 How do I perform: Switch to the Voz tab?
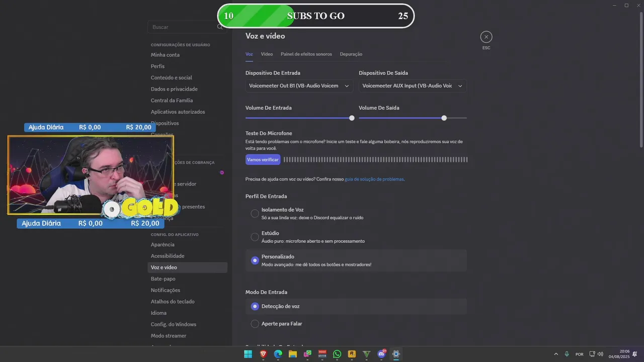[x=249, y=54]
